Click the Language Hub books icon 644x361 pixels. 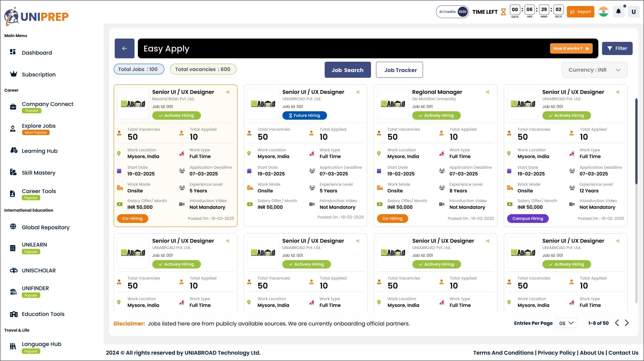[x=13, y=347]
